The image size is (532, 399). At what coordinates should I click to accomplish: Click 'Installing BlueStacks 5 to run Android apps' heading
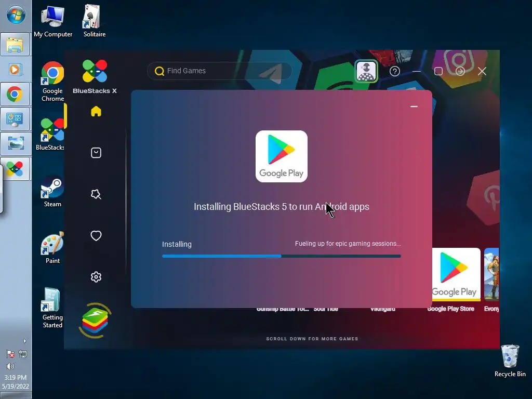tap(281, 207)
